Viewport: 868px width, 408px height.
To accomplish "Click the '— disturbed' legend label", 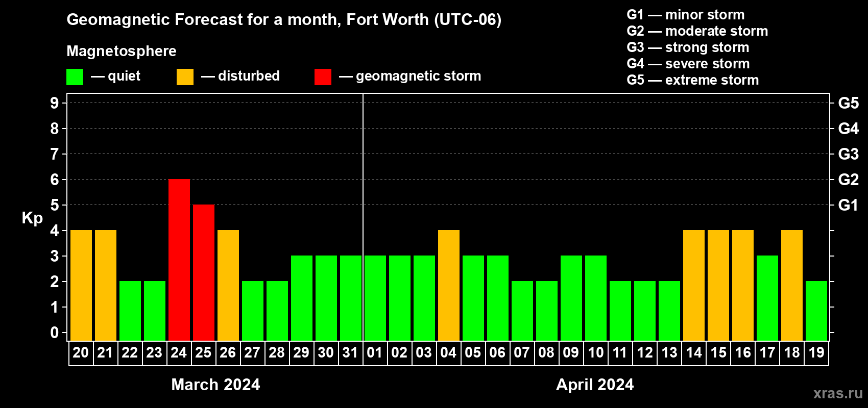I will pyautogui.click(x=240, y=76).
